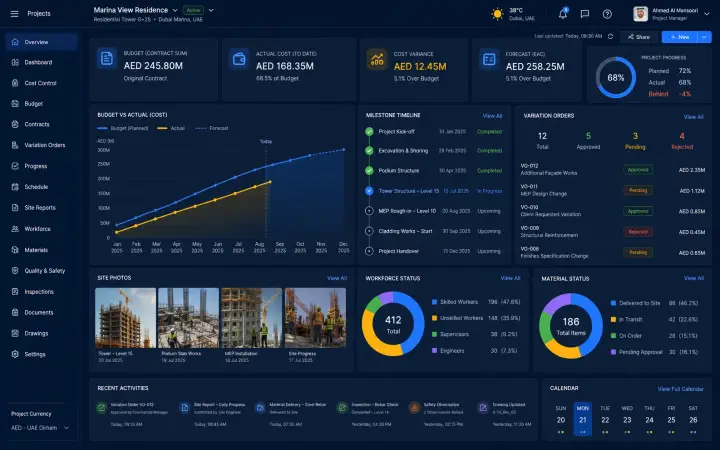This screenshot has width=720, height=450.
Task: Open the hamburger menu icon
Action: coord(15,14)
